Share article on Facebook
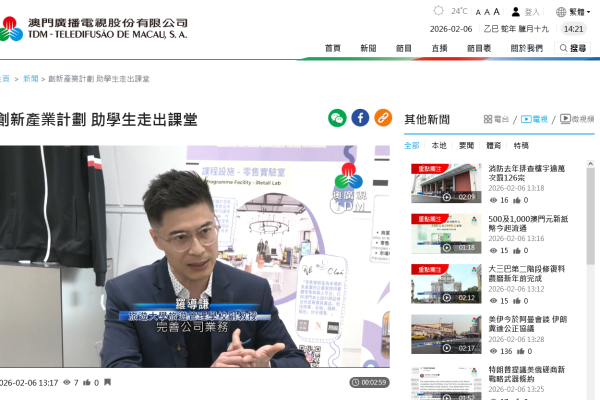Screen dimensions: 600x400 (x=360, y=118)
